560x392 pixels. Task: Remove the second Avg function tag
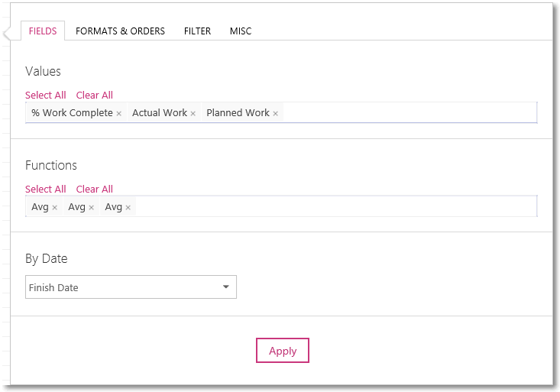tap(92, 208)
